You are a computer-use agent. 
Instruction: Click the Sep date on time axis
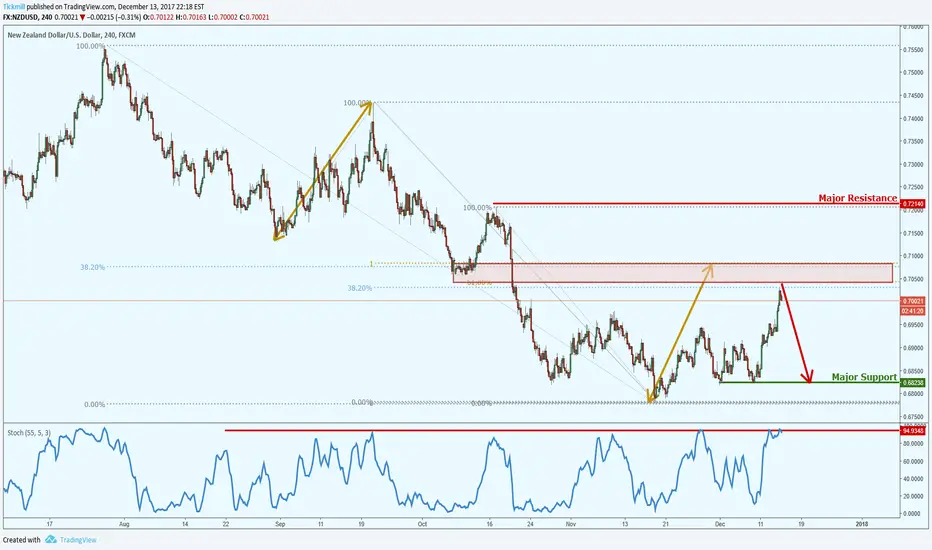280,524
